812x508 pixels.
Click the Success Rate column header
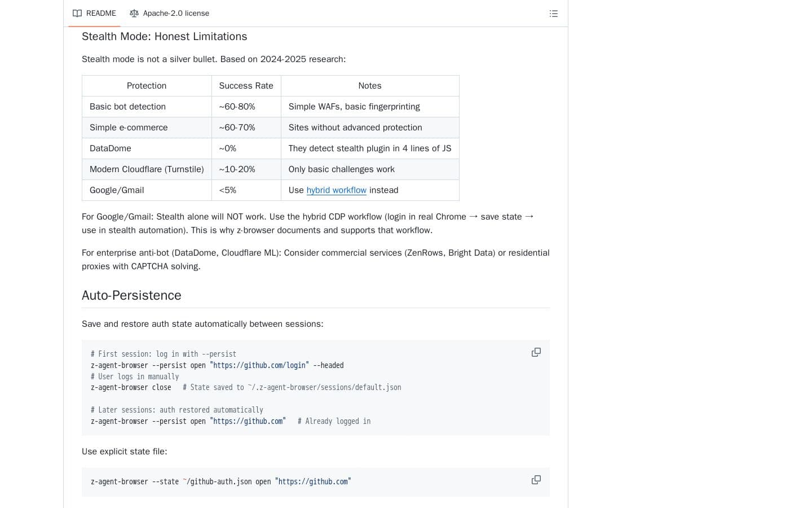point(246,85)
